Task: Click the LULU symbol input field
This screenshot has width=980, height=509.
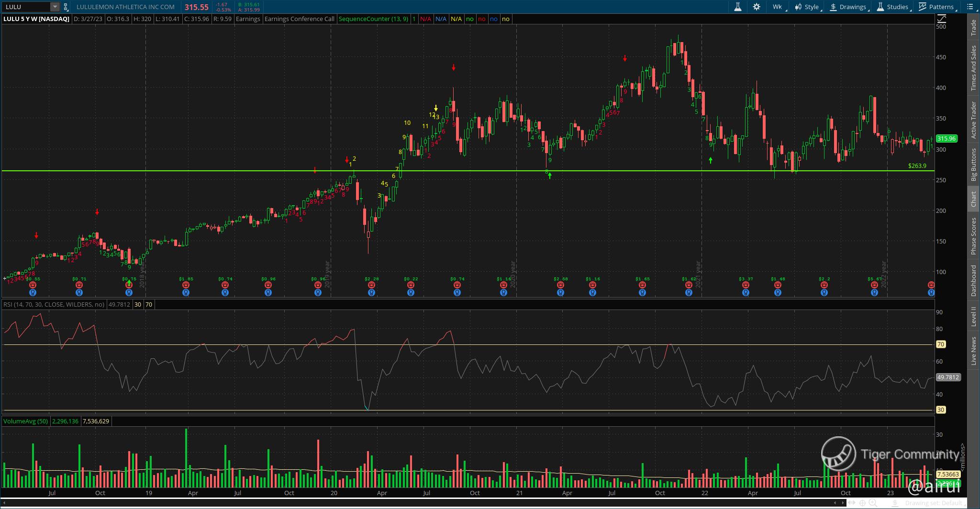Action: 26,7
